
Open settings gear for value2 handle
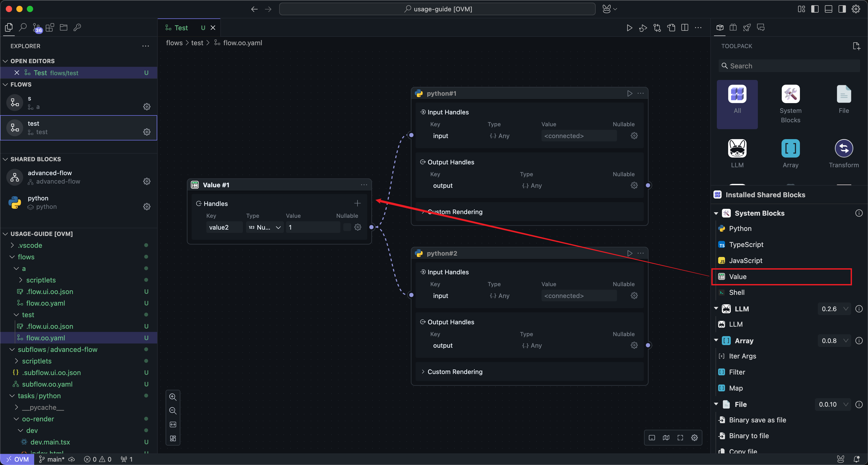358,227
